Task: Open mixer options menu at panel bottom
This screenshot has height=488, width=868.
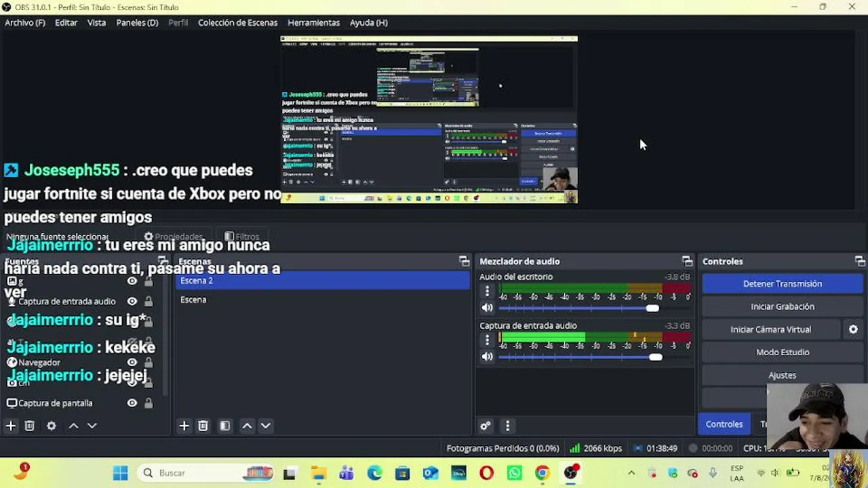Action: [507, 426]
